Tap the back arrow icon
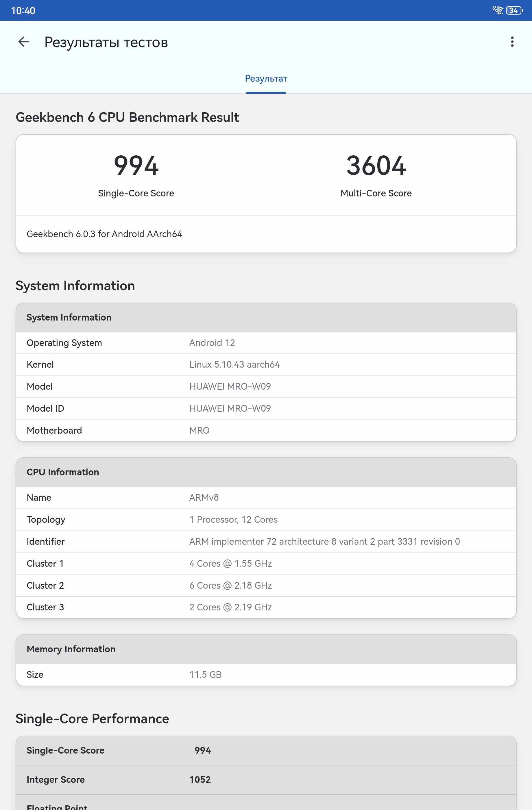Screen dimensions: 532x810 (x=23, y=42)
